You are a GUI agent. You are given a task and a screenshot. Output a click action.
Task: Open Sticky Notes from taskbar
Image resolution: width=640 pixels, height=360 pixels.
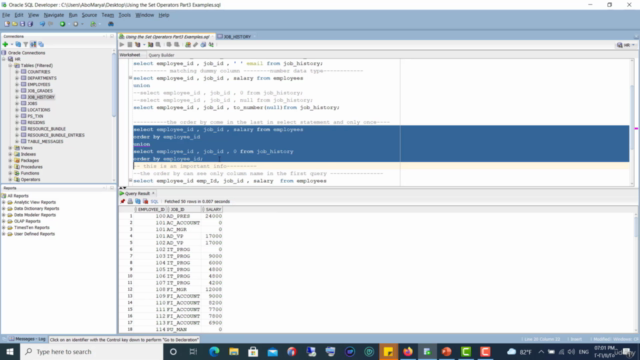388,351
